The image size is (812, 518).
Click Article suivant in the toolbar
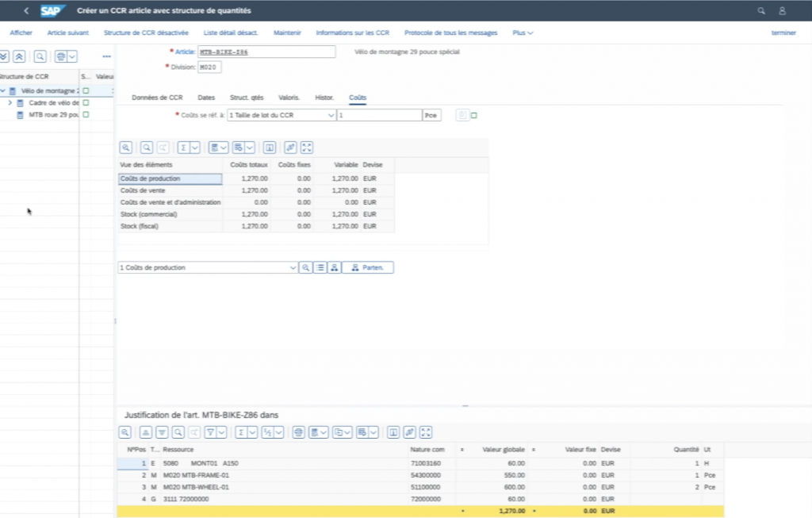tap(68, 33)
